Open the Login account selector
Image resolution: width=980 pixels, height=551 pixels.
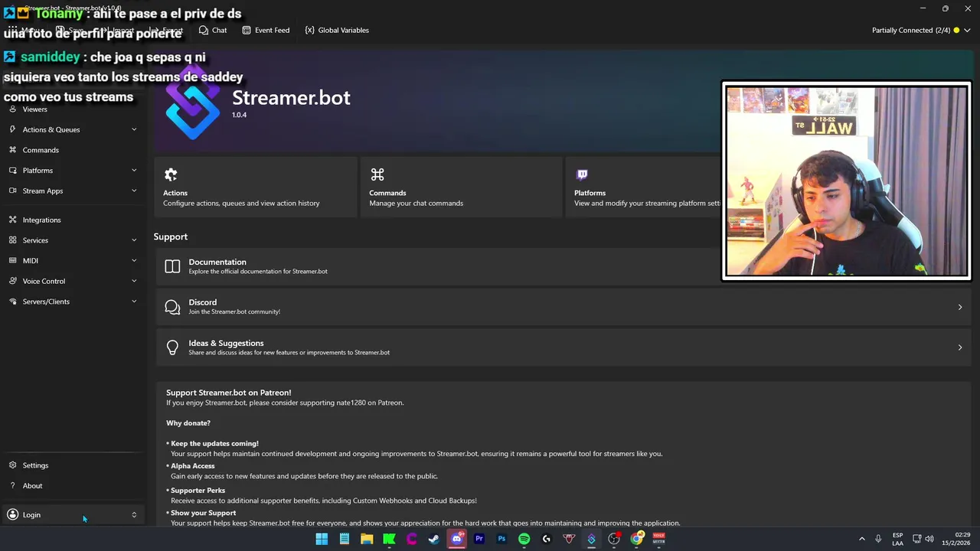[73, 515]
